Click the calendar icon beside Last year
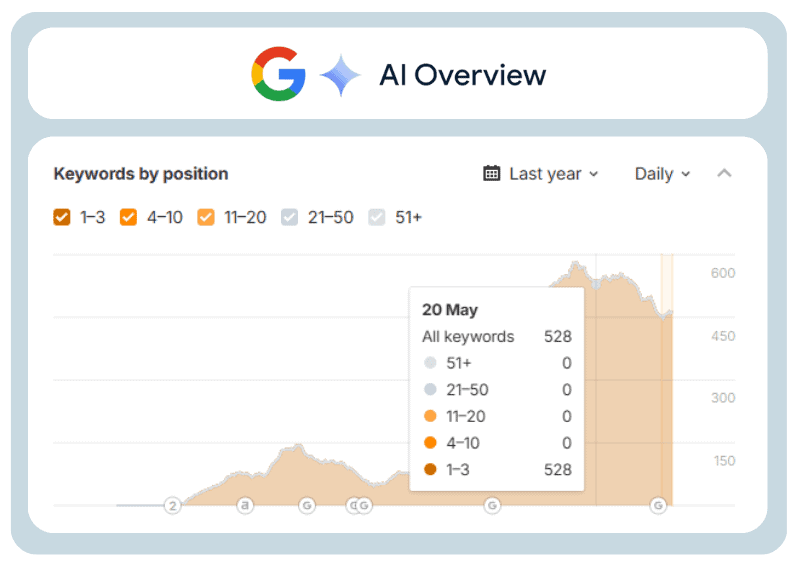The width and height of the screenshot is (800, 566). click(491, 174)
